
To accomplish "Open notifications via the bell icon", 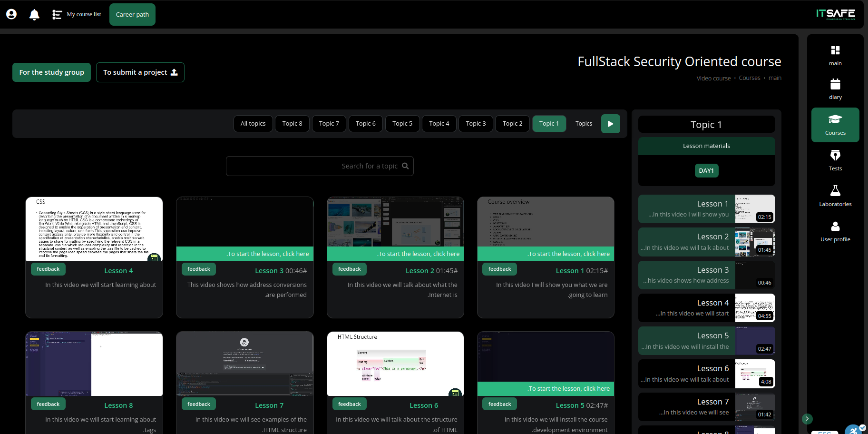I will [34, 14].
